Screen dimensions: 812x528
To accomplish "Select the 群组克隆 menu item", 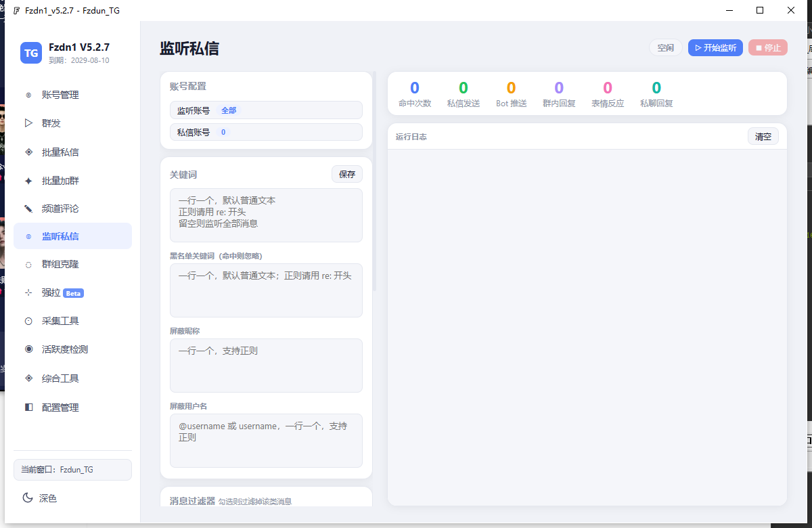I will click(72, 264).
